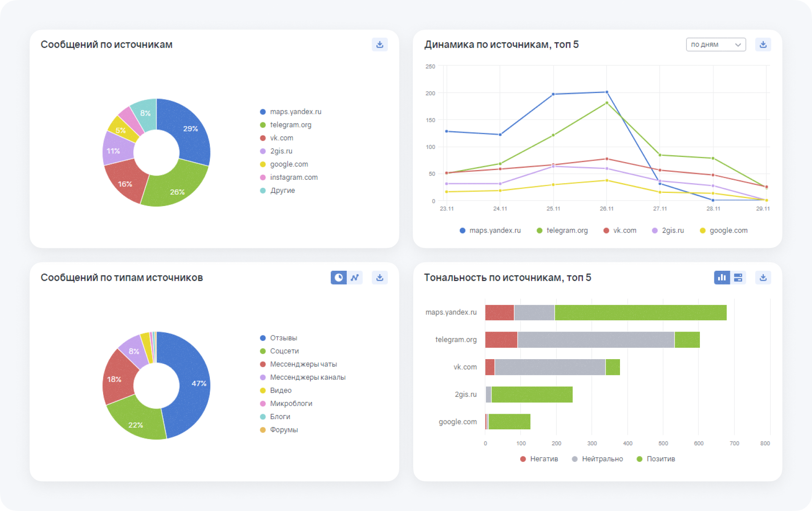
Task: Click the 'Сообщений по типам источников' title
Action: (x=122, y=277)
